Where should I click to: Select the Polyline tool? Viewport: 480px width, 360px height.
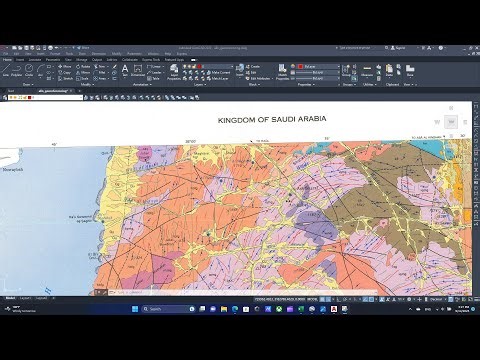coord(16,70)
